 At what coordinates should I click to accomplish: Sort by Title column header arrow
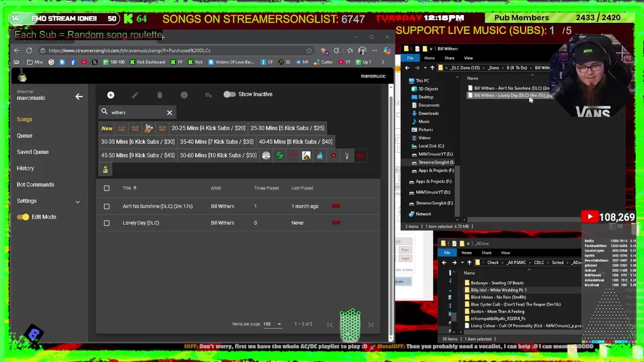(134, 188)
